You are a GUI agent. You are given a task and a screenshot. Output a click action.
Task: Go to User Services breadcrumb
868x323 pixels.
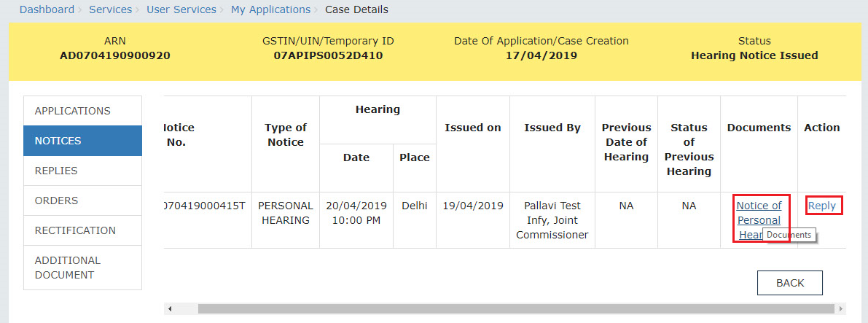point(181,9)
